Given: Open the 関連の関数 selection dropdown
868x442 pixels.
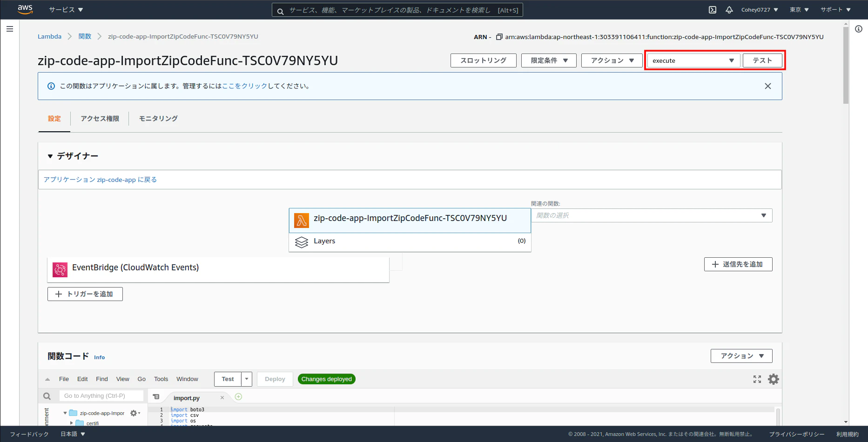Looking at the screenshot, I should 652,215.
